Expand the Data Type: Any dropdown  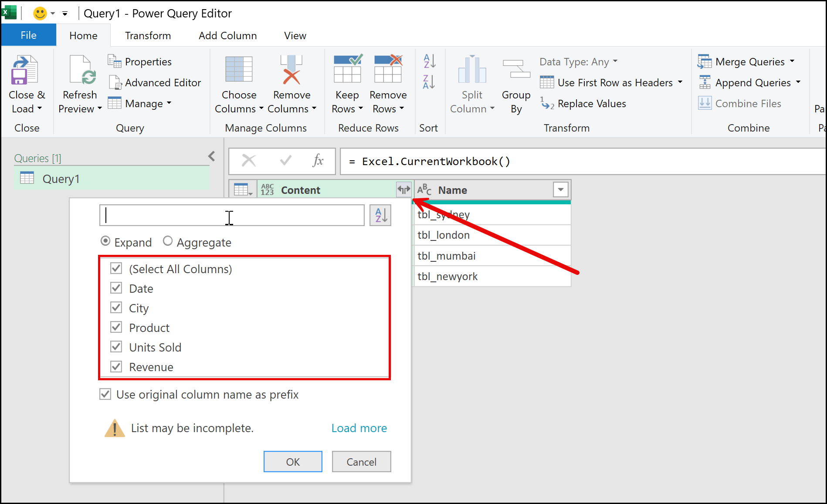614,62
